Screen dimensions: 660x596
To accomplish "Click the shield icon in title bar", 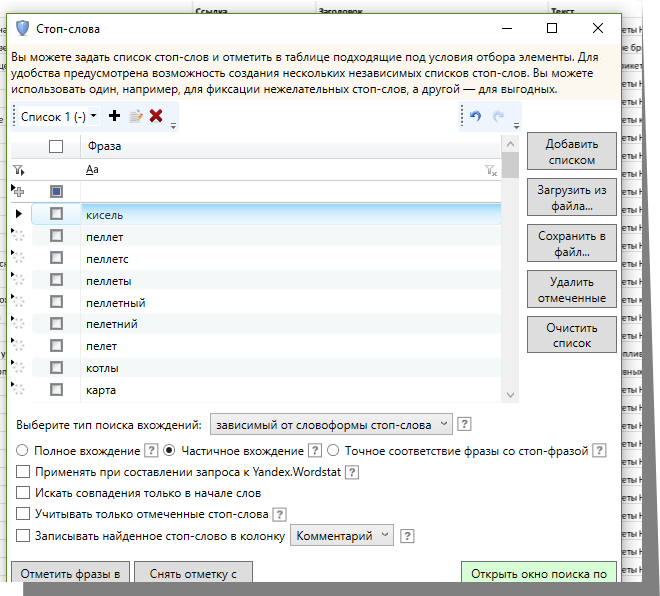I will (22, 29).
